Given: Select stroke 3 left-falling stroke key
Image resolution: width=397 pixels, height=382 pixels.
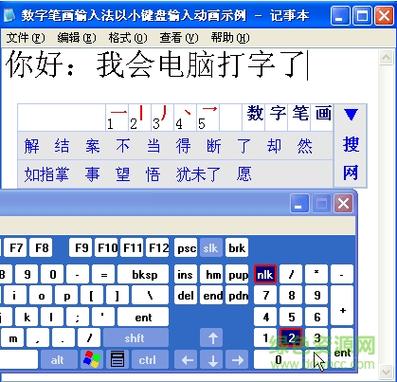Looking at the screenshot, I should [162, 118].
